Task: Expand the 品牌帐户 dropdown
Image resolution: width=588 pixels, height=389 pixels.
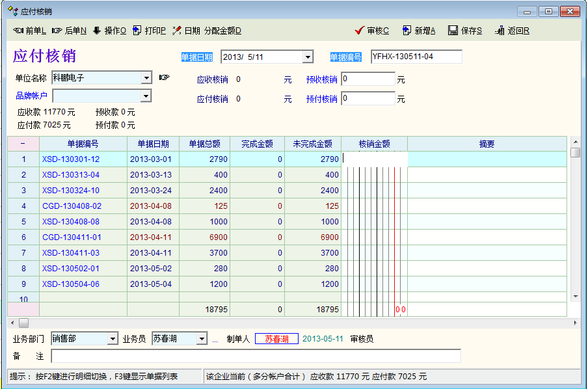Action: (x=146, y=96)
